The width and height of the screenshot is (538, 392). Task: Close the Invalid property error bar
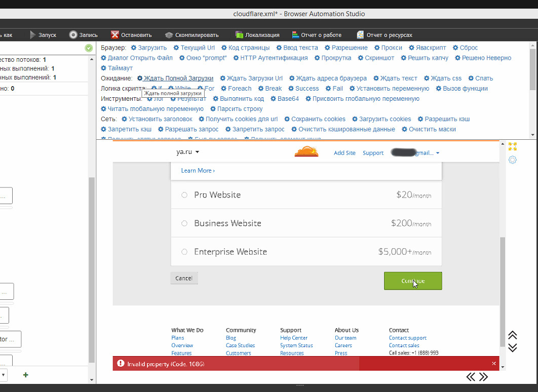tap(494, 364)
